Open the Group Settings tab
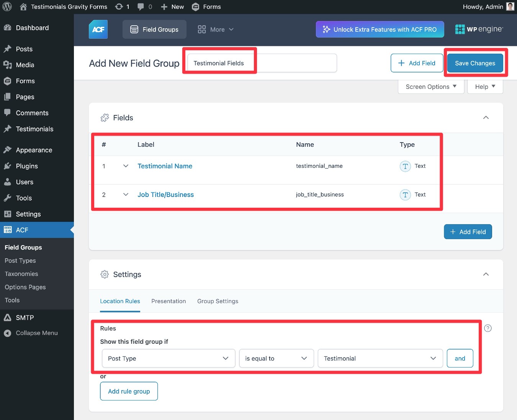The width and height of the screenshot is (517, 420). (x=218, y=301)
